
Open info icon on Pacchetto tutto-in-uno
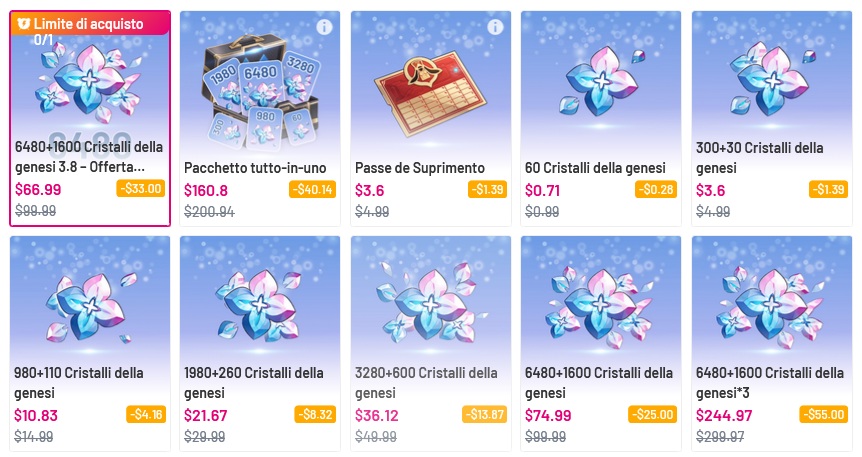click(324, 26)
